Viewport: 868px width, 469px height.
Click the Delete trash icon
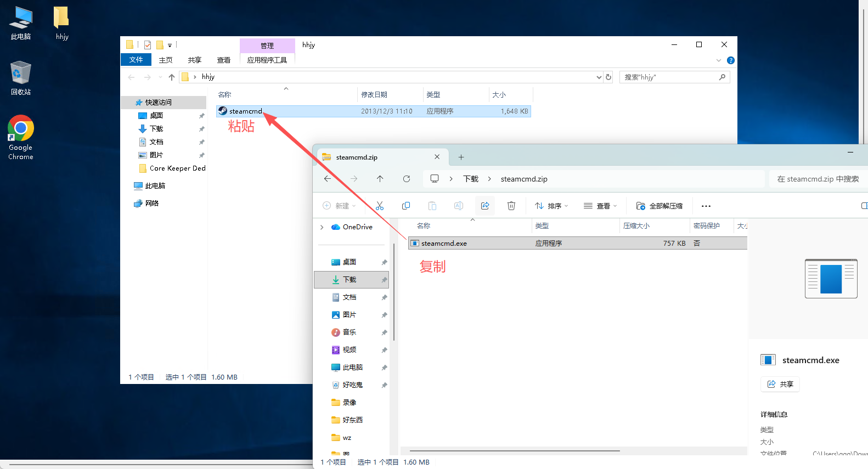click(x=511, y=206)
